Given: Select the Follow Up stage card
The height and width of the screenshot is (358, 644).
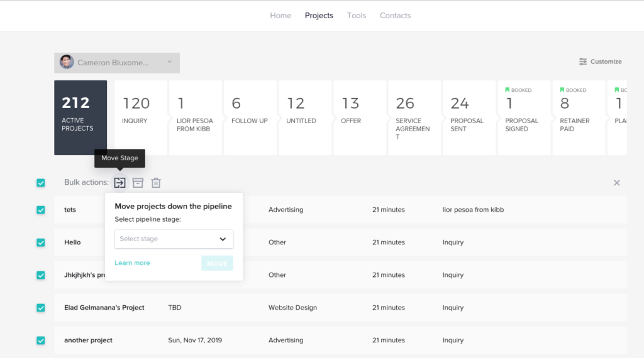Looking at the screenshot, I should [x=250, y=117].
